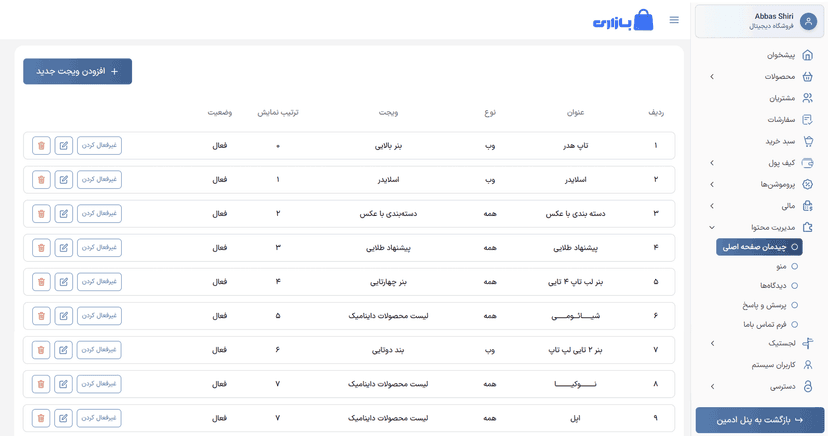This screenshot has height=436, width=828.
Task: Click افزودن ویجت جدید button
Action: (x=78, y=72)
